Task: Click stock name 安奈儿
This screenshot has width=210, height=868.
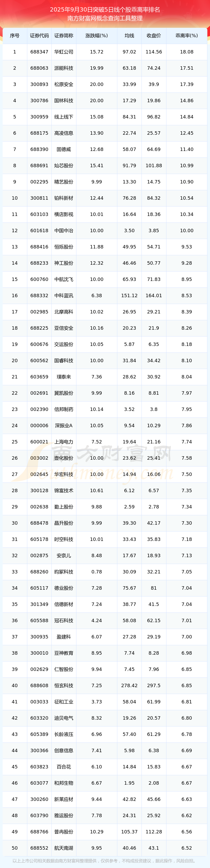Action: click(64, 556)
